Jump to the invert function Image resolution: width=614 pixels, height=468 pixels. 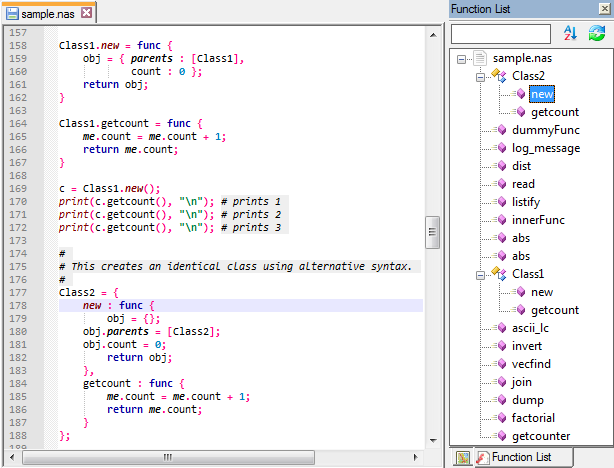click(527, 346)
